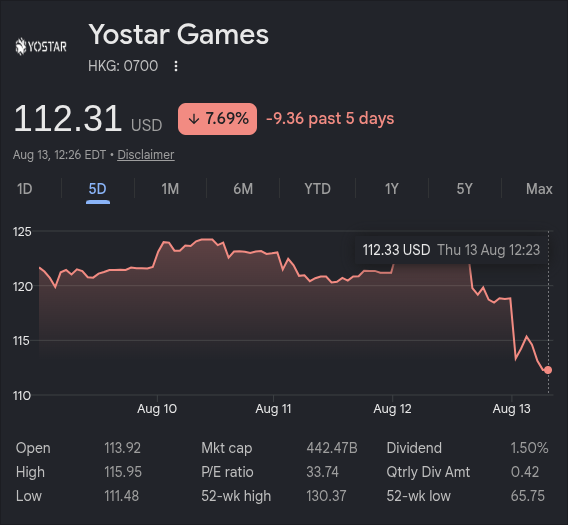Click the 7.69% change badge
Image resolution: width=568 pixels, height=525 pixels.
pyautogui.click(x=217, y=119)
